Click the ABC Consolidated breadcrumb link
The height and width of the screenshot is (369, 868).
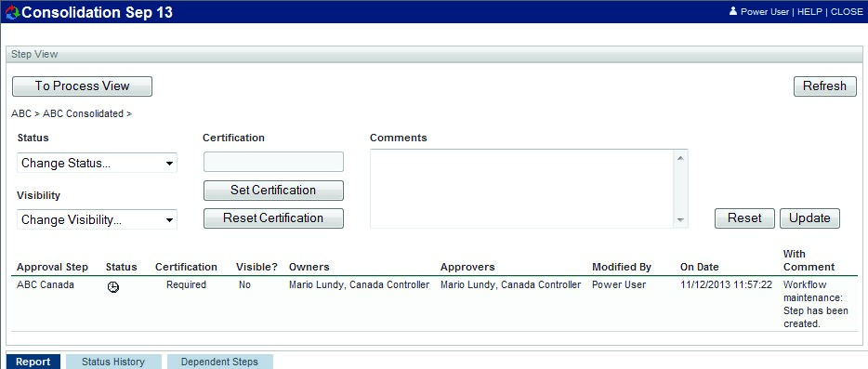83,113
